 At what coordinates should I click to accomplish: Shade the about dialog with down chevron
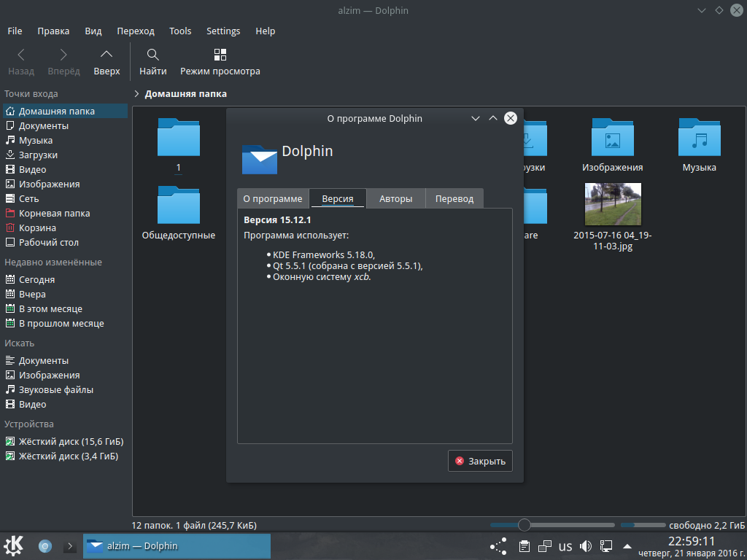(476, 118)
